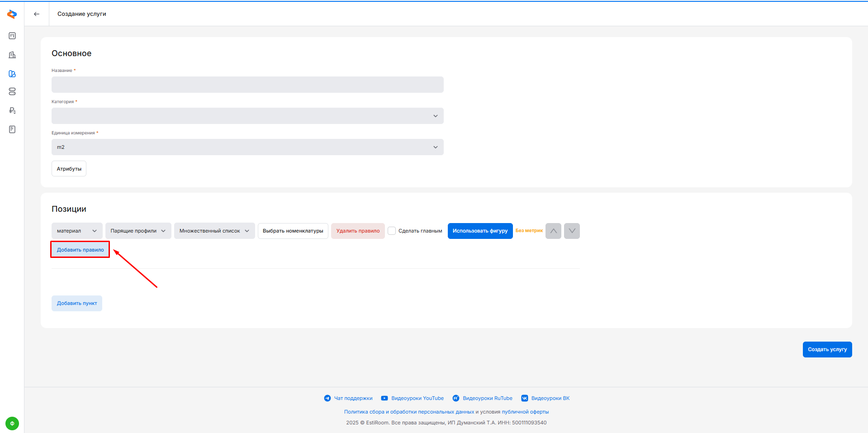Viewport: 868px width, 433px height.
Task: Enable the "Сделать главным" checkbox
Action: pos(392,231)
